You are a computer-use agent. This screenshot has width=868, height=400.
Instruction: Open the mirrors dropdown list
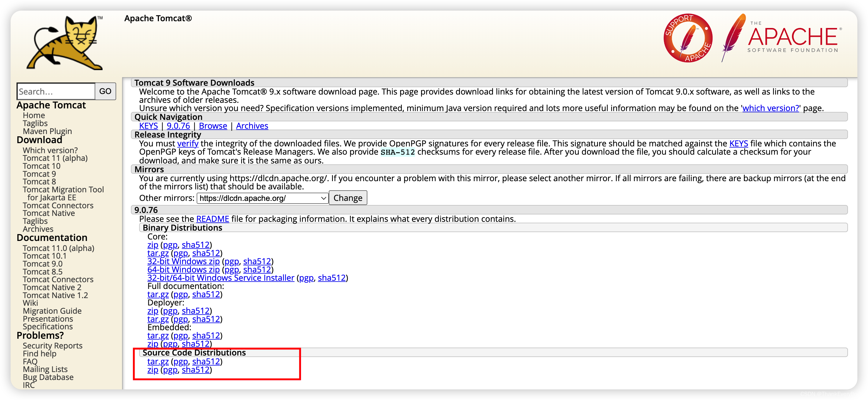click(x=262, y=198)
